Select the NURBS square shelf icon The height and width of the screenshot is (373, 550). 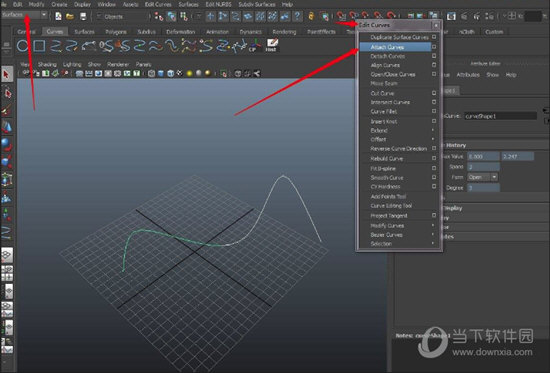39,46
